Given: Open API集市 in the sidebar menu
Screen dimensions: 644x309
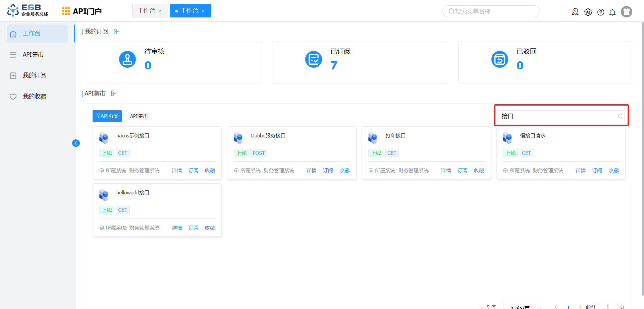Looking at the screenshot, I should 33,55.
